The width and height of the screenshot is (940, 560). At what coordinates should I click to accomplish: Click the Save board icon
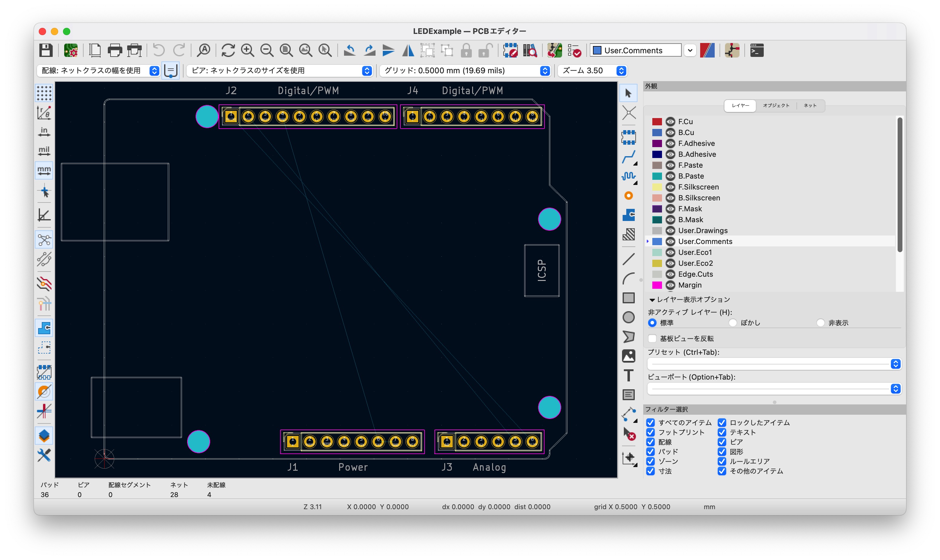(46, 50)
